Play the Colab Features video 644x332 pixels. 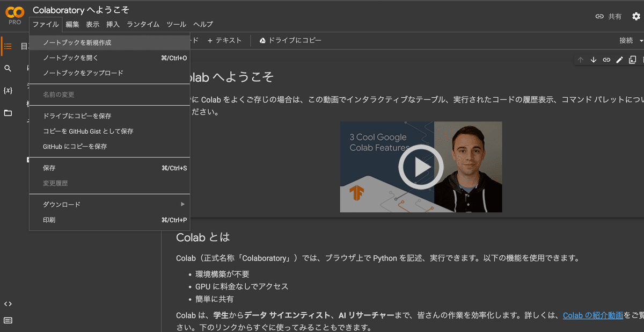point(421,167)
